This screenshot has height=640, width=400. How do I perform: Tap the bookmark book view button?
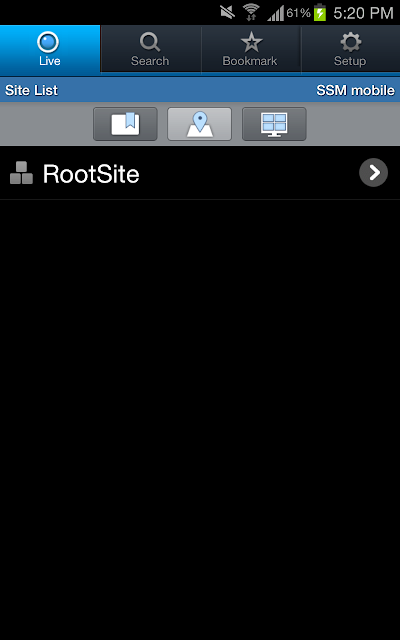click(x=125, y=124)
